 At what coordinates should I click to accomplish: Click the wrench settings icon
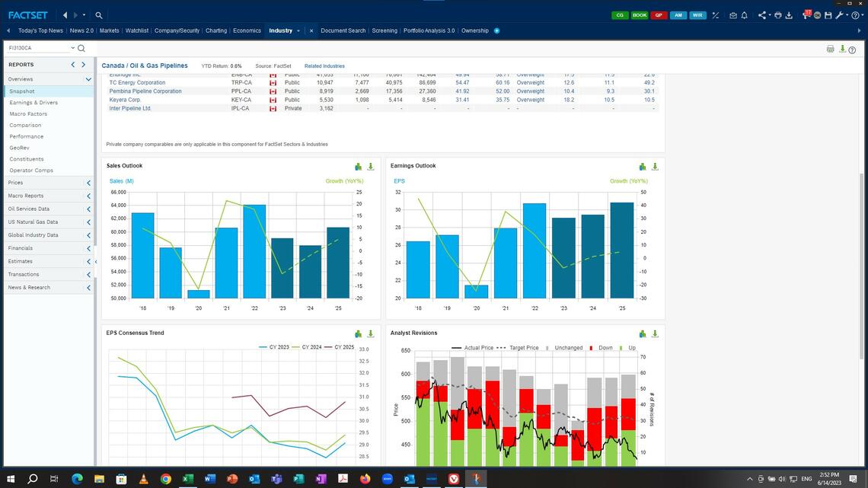coord(838,14)
